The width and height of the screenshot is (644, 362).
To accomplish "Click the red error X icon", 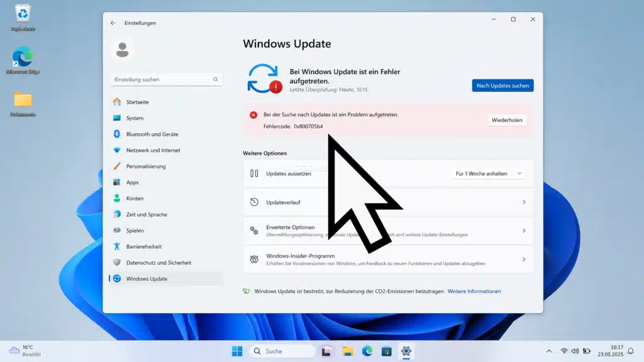I will point(253,115).
